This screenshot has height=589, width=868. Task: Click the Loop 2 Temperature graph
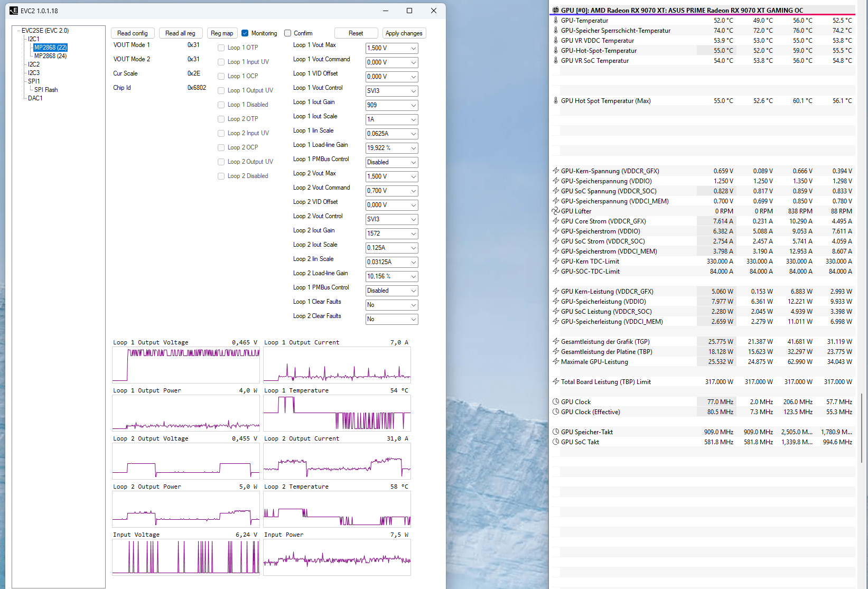click(x=337, y=509)
